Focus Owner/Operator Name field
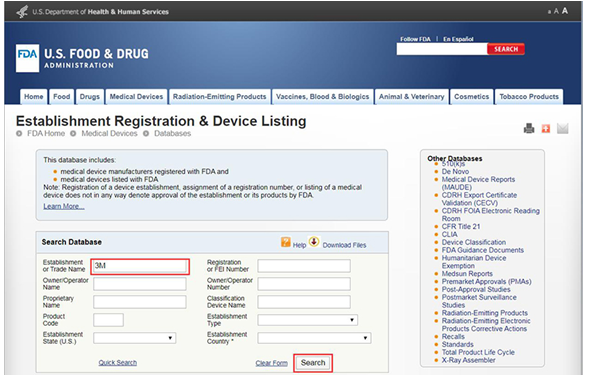Image resolution: width=591 pixels, height=386 pixels. [x=140, y=284]
